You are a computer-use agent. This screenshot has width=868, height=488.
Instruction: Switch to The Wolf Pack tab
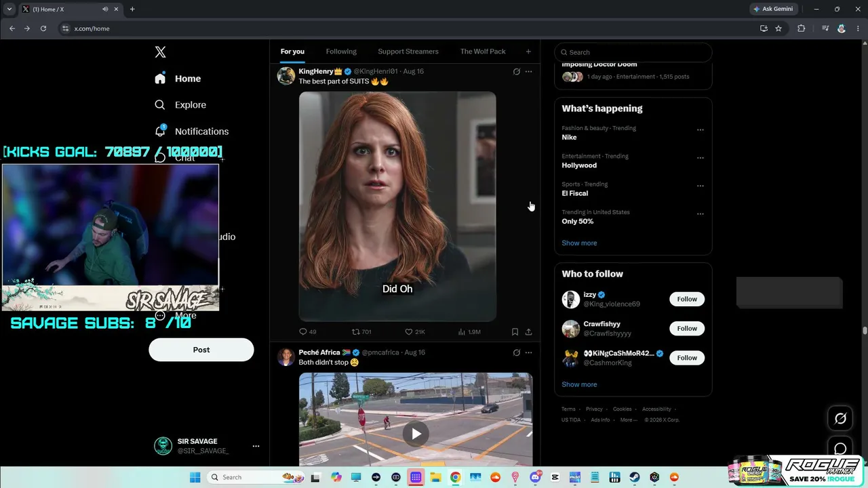tap(483, 52)
